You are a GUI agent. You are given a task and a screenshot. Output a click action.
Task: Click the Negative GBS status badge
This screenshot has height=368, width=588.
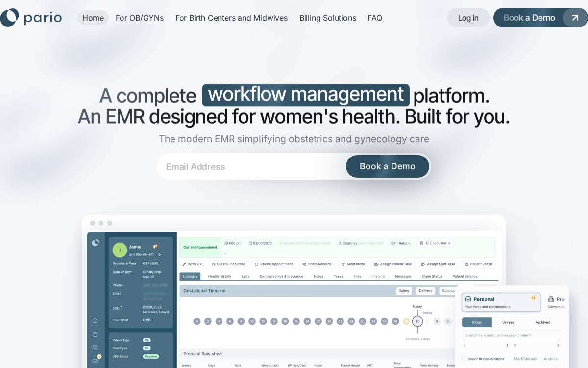point(151,356)
